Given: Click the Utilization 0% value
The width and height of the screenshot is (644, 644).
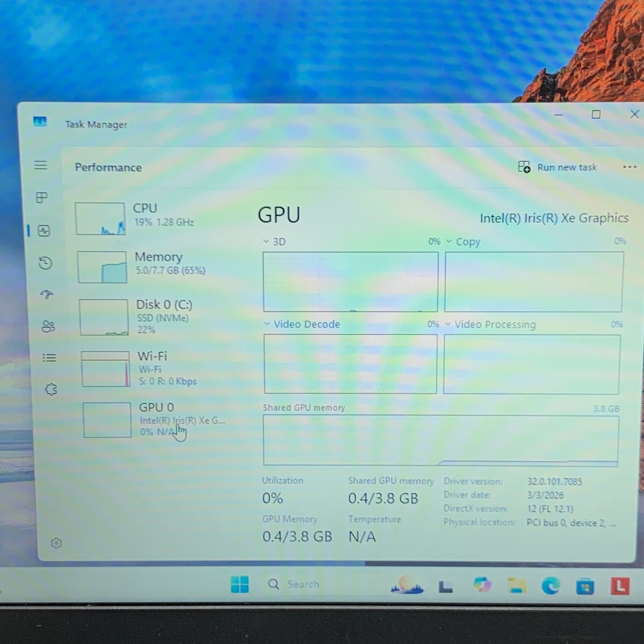Looking at the screenshot, I should (272, 498).
